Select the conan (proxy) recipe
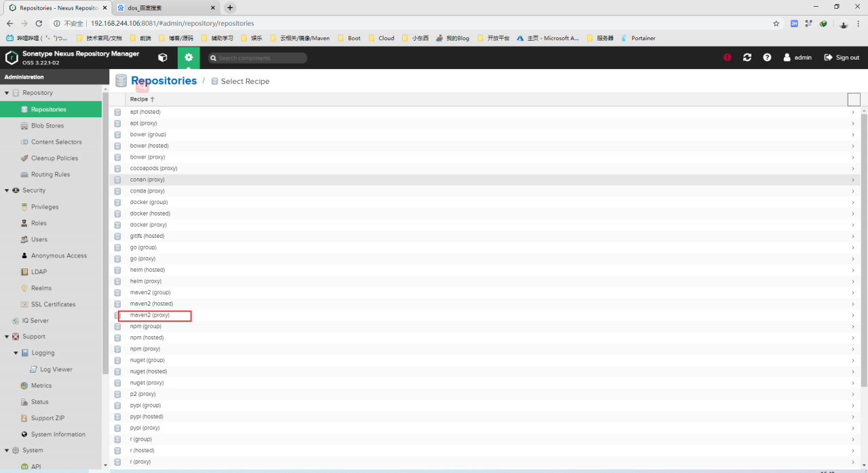The height and width of the screenshot is (473, 868). (485, 180)
